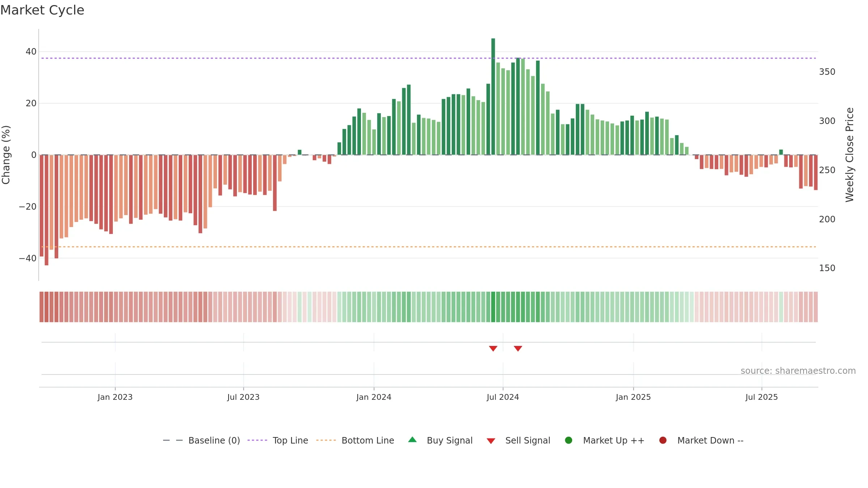Toggle the Buy Signal legend entry
The width and height of the screenshot is (868, 488).
click(440, 440)
